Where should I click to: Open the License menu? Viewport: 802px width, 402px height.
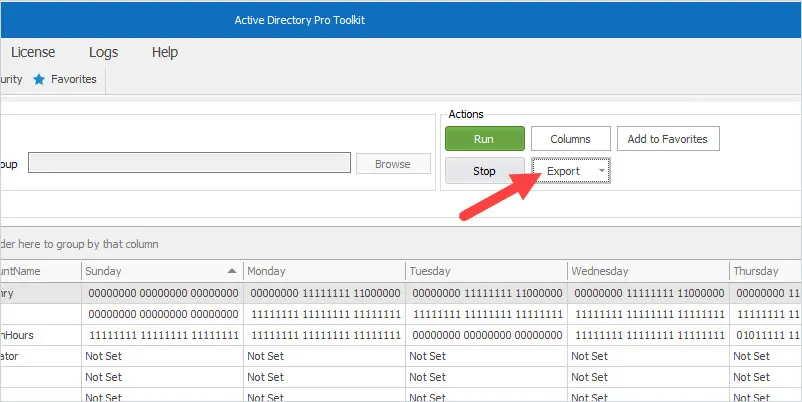pyautogui.click(x=33, y=52)
